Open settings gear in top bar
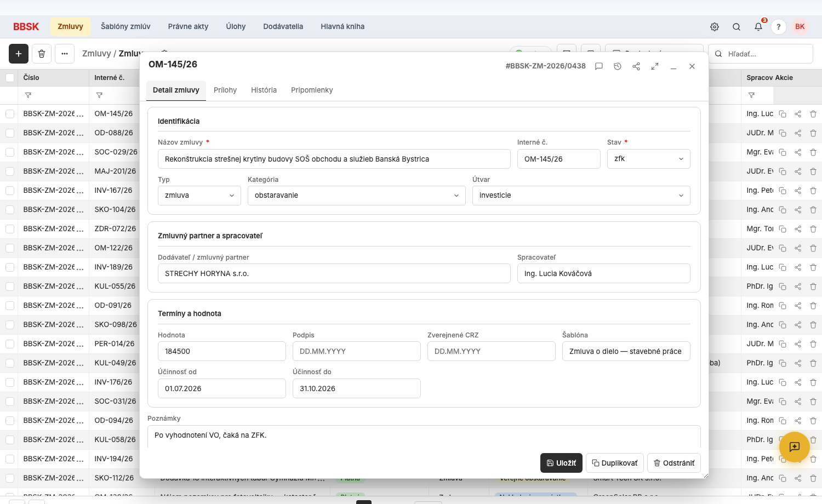This screenshot has height=504, width=822. [715, 27]
